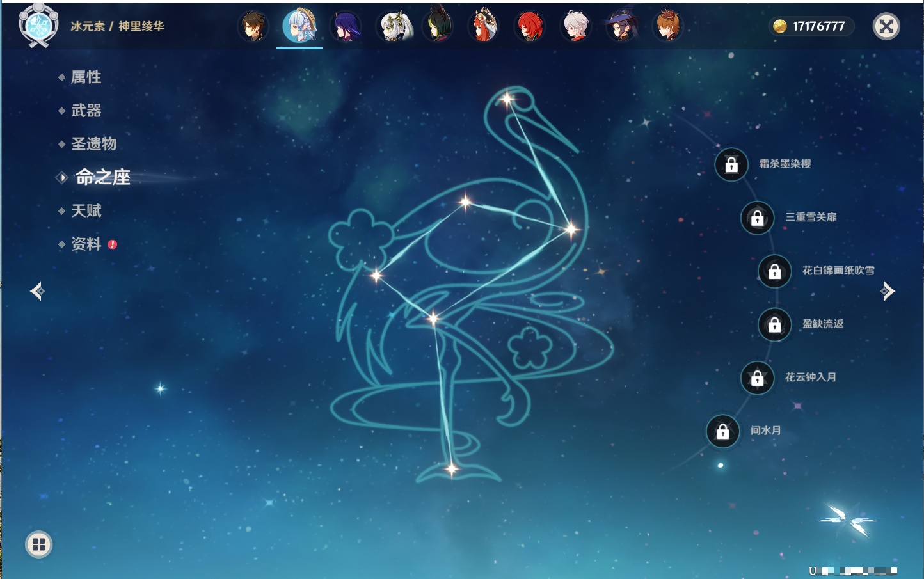Screen dimensions: 924x579
Task: Switch to Nilou's avatar
Action: [x=484, y=25]
